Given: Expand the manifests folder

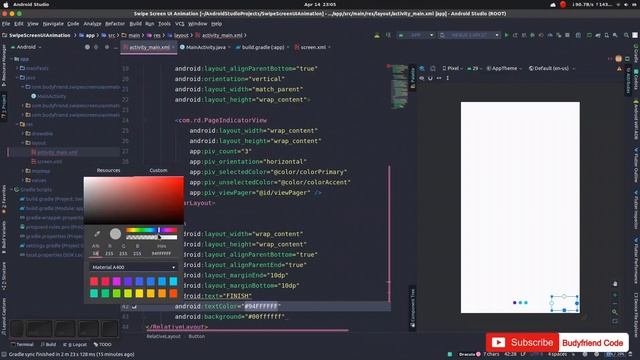Looking at the screenshot, I should point(18,68).
